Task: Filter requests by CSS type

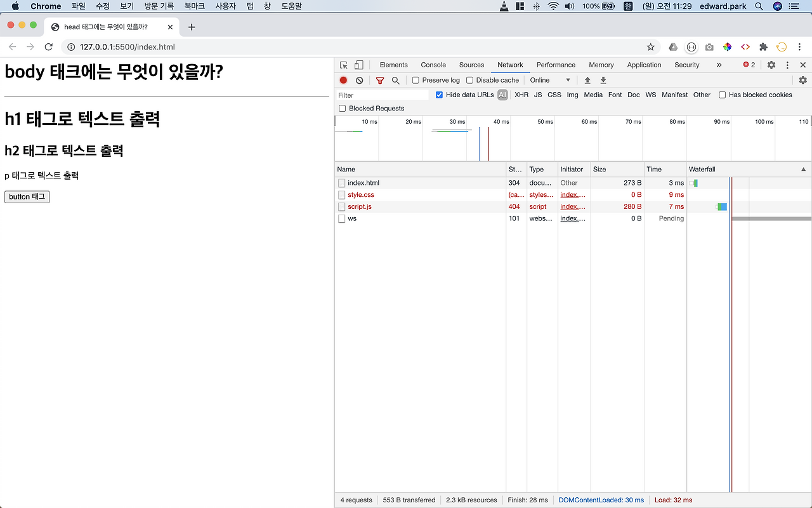Action: [x=554, y=95]
